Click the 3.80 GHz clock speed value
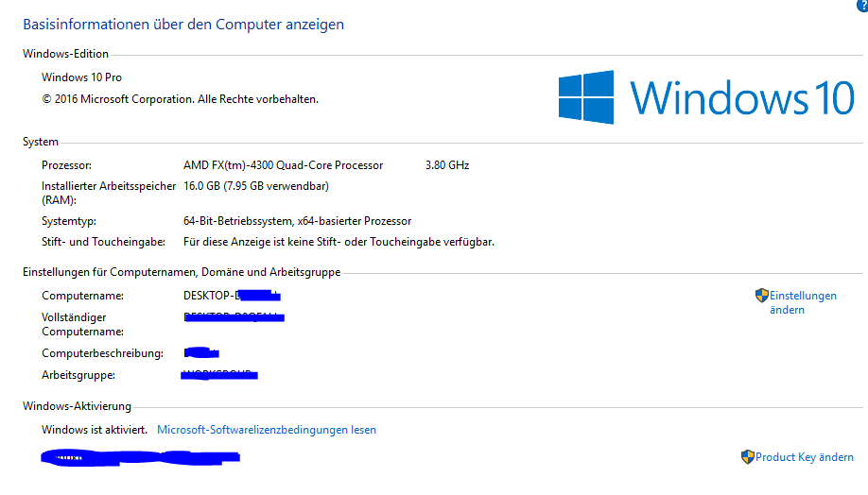 click(x=446, y=165)
